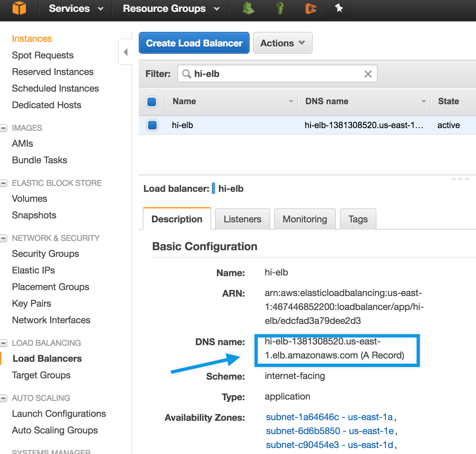Uncheck the hi-elb row checkbox
Screen dimensions: 476x454
(x=152, y=125)
